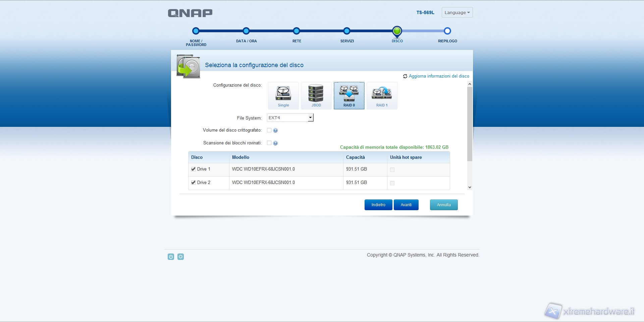Choose the JBOD disk configuration icon

[316, 95]
